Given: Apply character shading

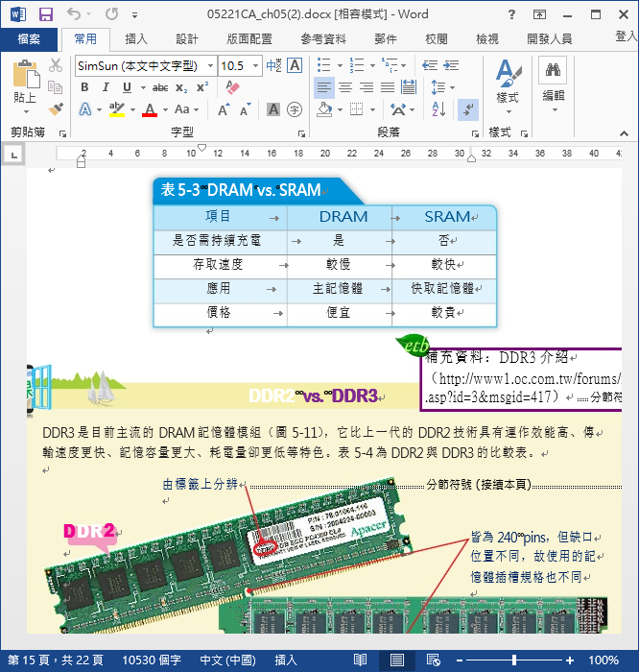Looking at the screenshot, I should point(273,109).
